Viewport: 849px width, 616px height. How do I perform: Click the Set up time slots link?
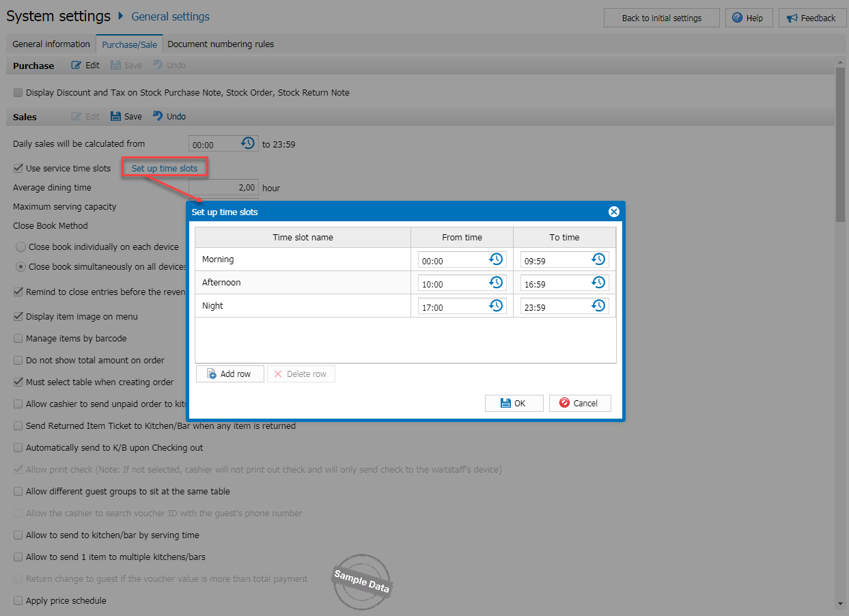pos(165,168)
